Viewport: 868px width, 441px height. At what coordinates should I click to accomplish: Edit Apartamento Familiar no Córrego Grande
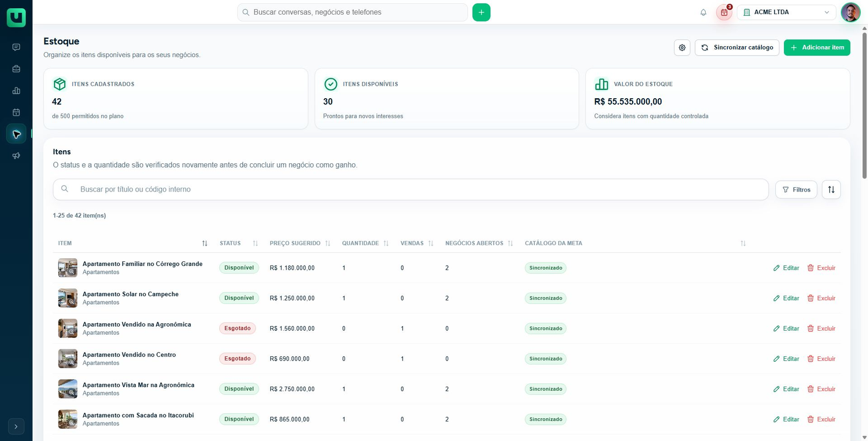point(786,268)
